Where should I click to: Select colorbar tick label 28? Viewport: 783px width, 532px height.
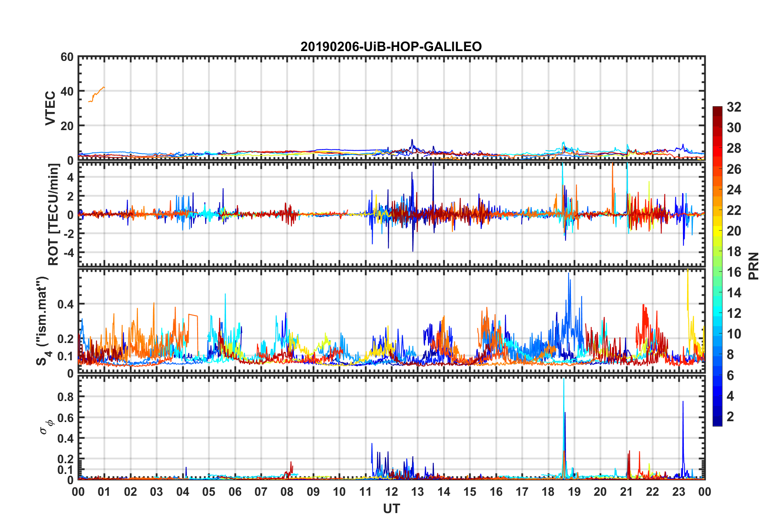point(734,148)
